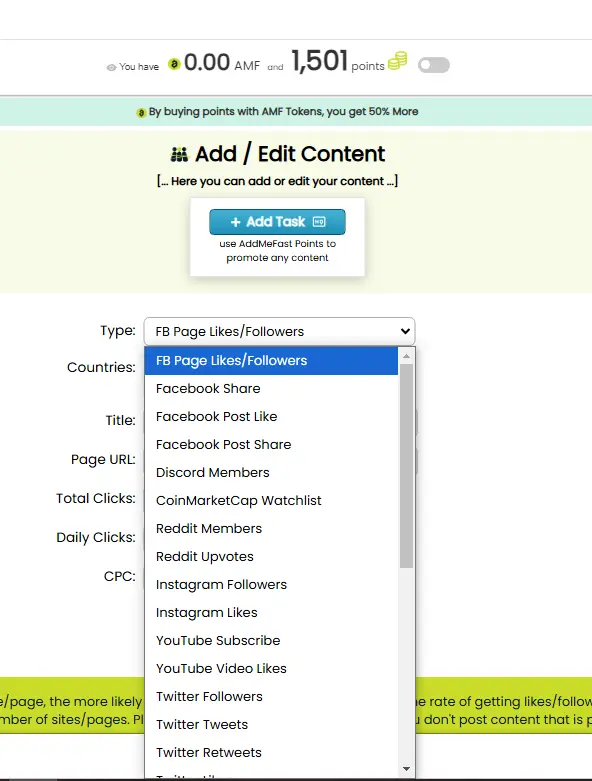Choose Instagram Likes option
Screen dimensions: 592x781
coord(271,613)
